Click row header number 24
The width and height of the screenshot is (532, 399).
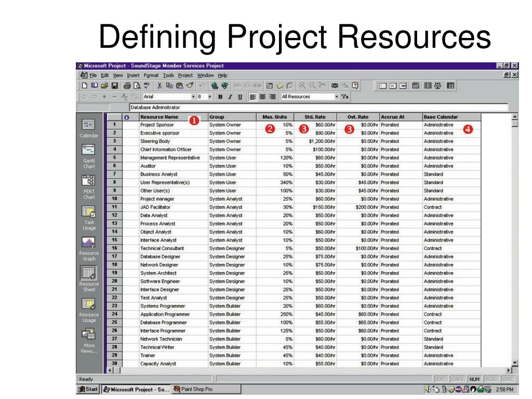point(114,314)
